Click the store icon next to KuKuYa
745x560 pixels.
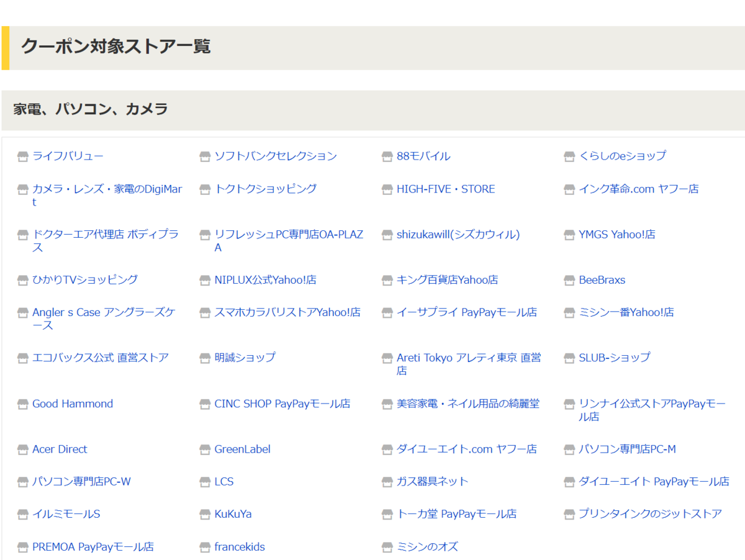205,515
